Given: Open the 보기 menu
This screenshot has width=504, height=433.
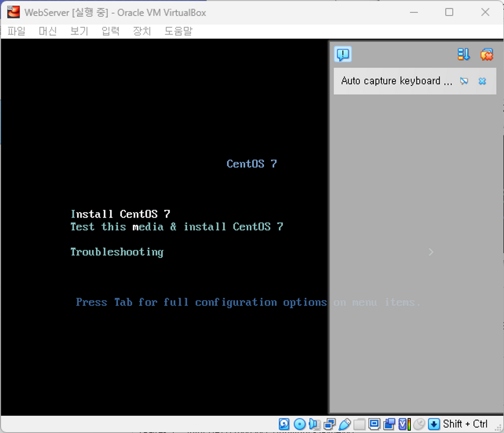Looking at the screenshot, I should 79,31.
